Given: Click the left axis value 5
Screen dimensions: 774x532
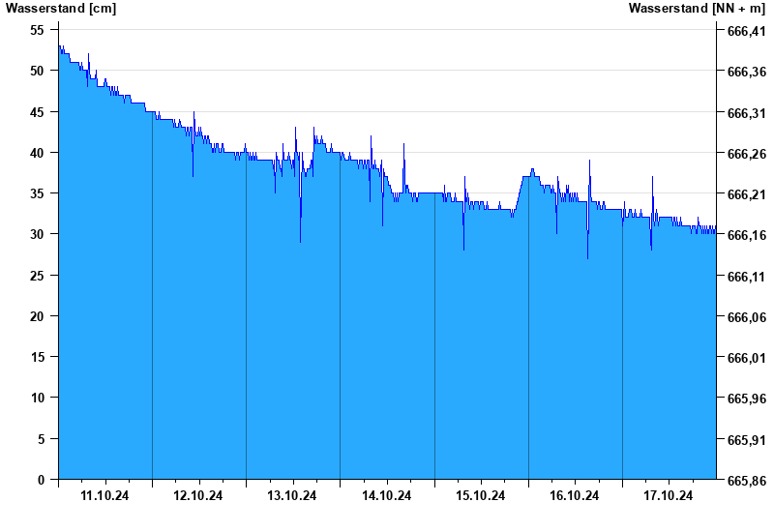Looking at the screenshot, I should 41,439.
